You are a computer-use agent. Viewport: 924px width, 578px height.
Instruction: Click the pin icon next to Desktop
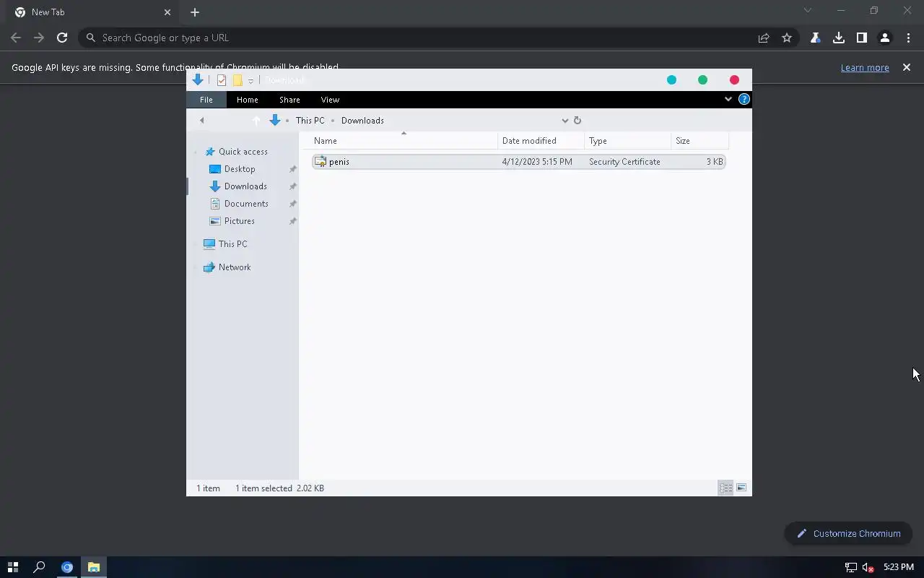pos(292,169)
